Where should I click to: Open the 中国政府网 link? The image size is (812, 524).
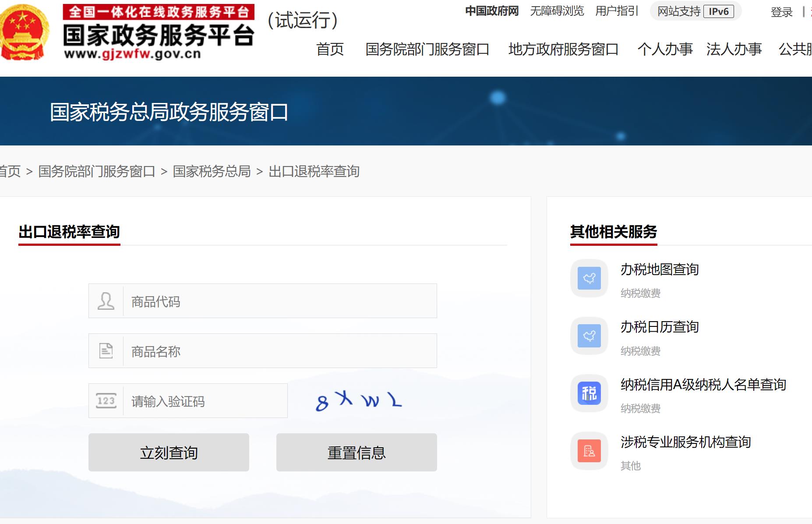492,11
